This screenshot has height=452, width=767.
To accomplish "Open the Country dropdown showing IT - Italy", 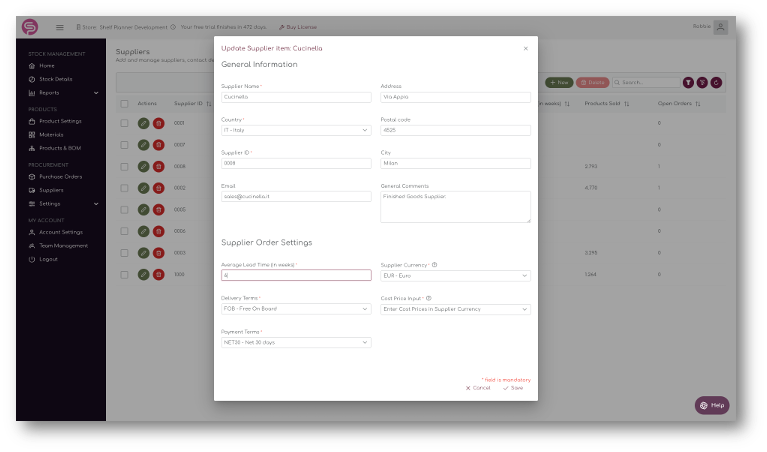I will tap(296, 130).
